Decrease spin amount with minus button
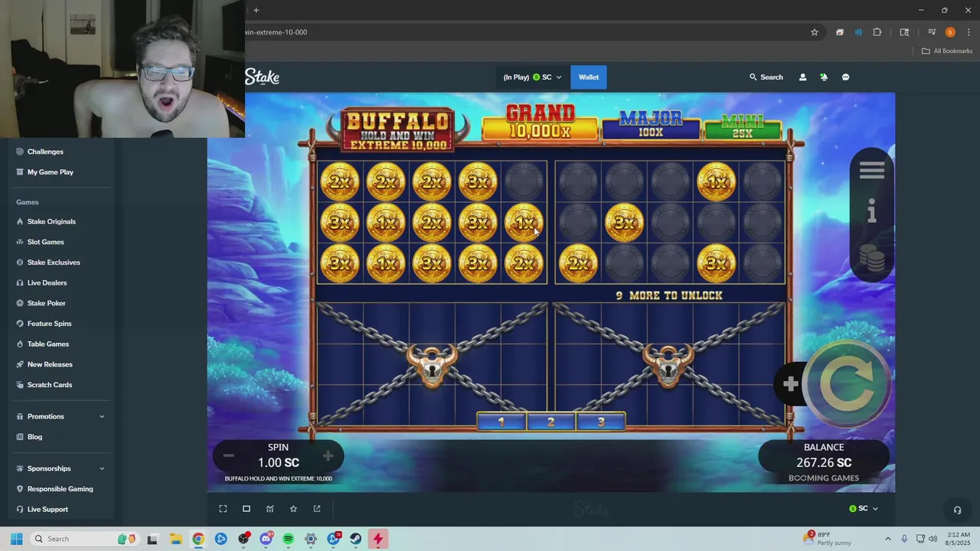 [x=228, y=456]
